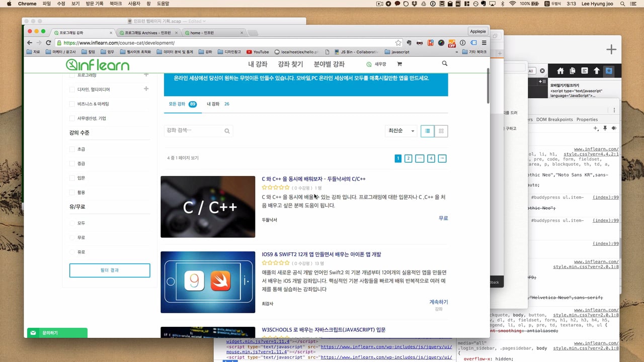This screenshot has height=362, width=644.
Task: Go to the next page arrow
Action: [442, 158]
